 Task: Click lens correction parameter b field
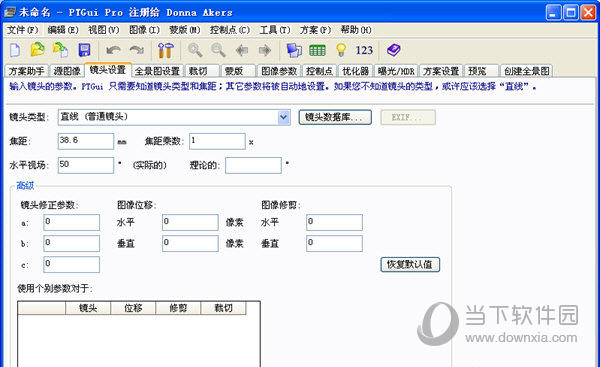[x=72, y=243]
